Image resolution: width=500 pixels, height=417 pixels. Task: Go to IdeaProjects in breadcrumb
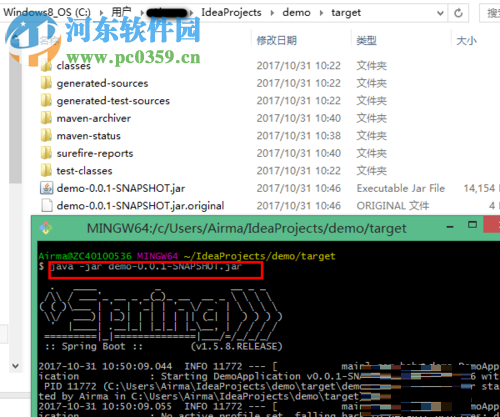231,13
